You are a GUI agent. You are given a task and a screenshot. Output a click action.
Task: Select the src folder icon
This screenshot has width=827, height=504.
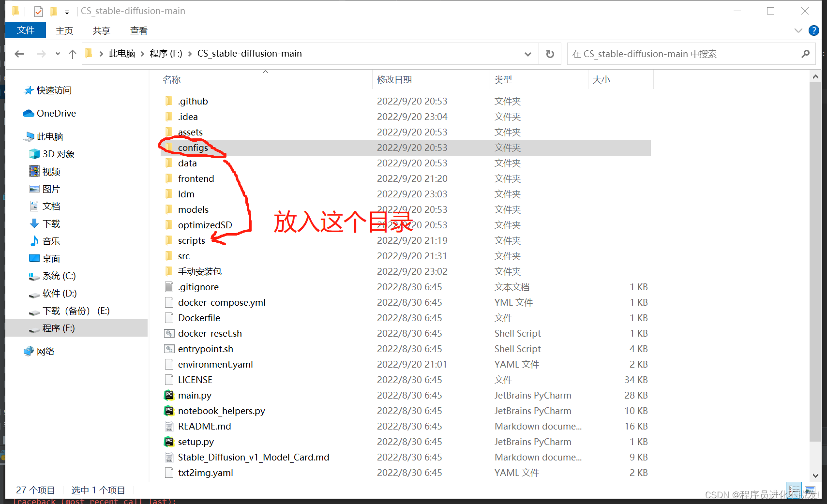point(169,256)
